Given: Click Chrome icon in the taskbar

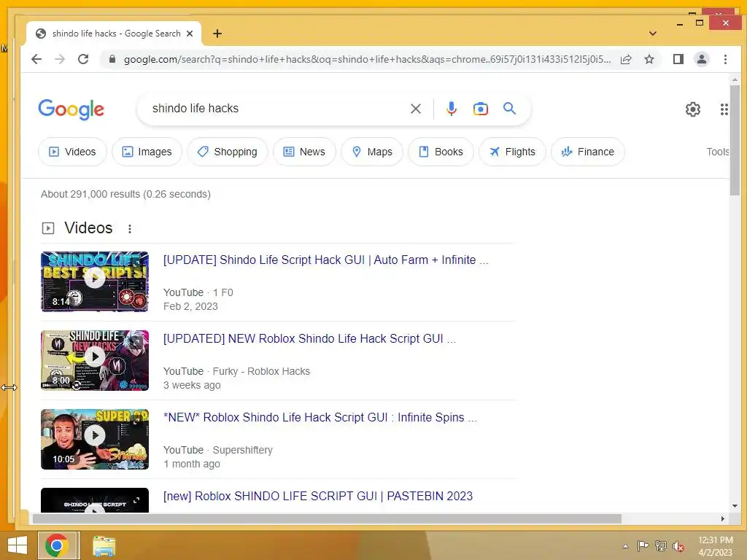Looking at the screenshot, I should click(57, 545).
